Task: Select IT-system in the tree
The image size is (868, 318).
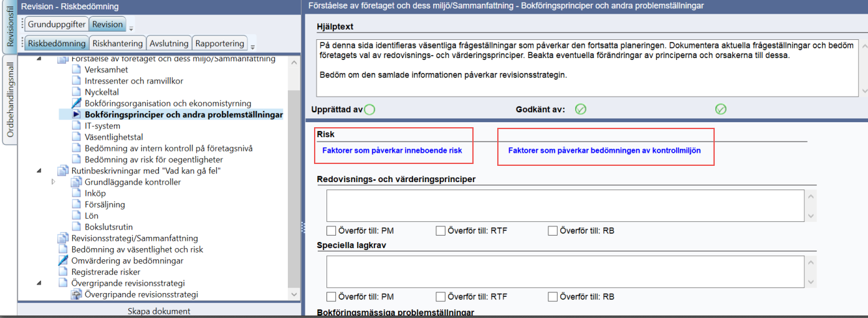Action: (103, 126)
